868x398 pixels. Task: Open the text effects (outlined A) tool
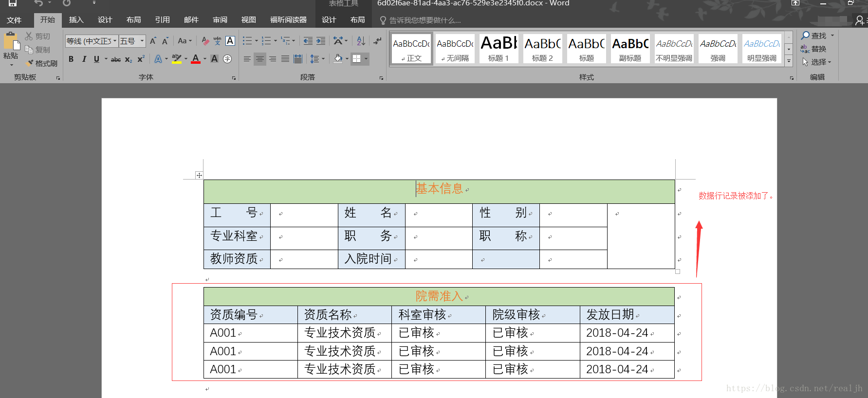click(158, 59)
